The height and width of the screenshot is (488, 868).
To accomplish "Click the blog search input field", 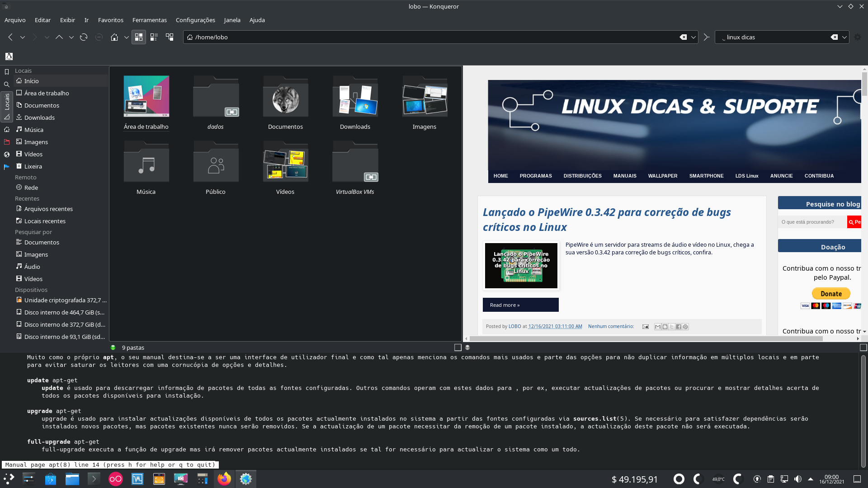I will 812,222.
